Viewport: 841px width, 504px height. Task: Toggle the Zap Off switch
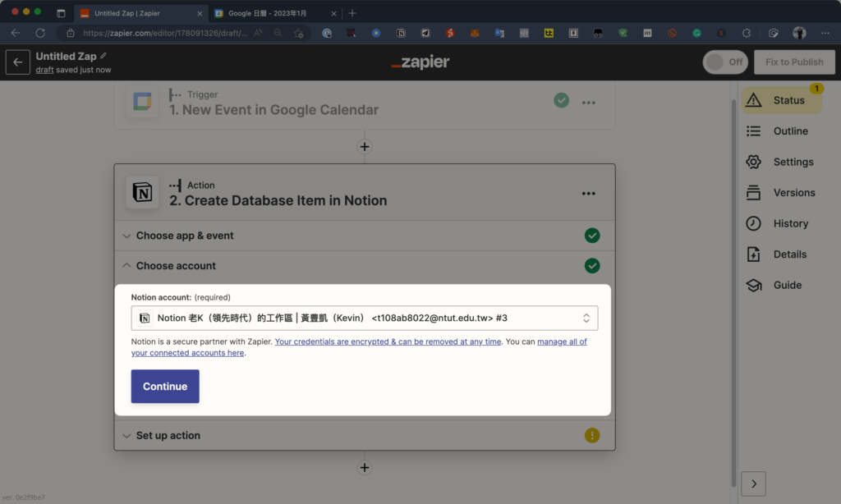(x=725, y=62)
